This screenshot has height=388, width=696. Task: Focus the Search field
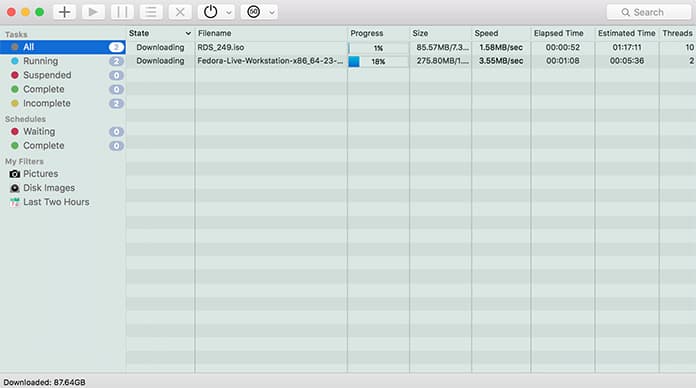(649, 12)
